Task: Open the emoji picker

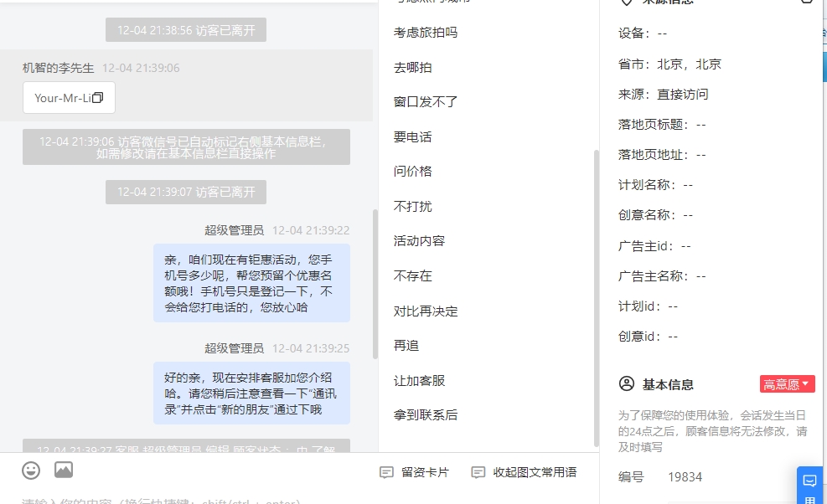Action: click(31, 471)
